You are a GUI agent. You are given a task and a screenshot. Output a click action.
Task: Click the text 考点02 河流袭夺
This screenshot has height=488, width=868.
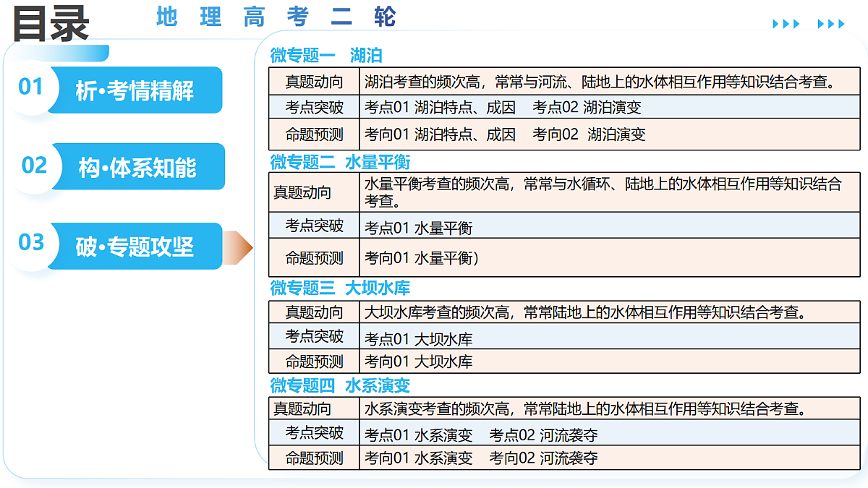pyautogui.click(x=543, y=435)
